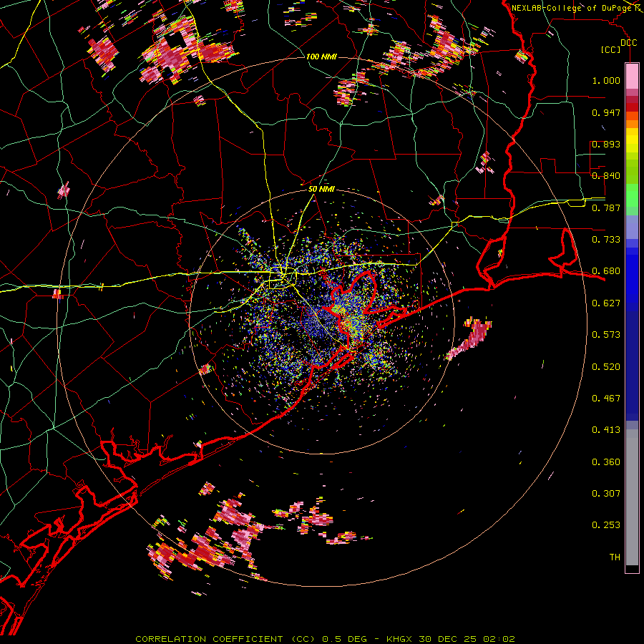
Task: Select the 0.627 scale value
Action: [606, 303]
